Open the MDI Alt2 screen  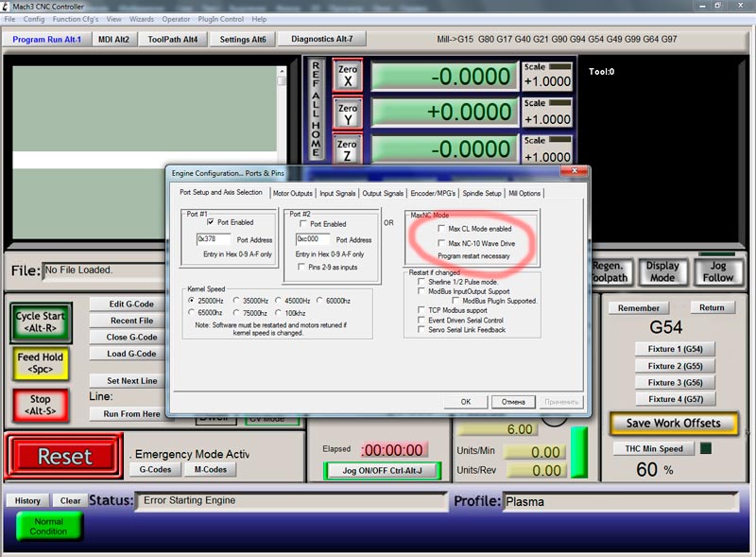pos(113,40)
